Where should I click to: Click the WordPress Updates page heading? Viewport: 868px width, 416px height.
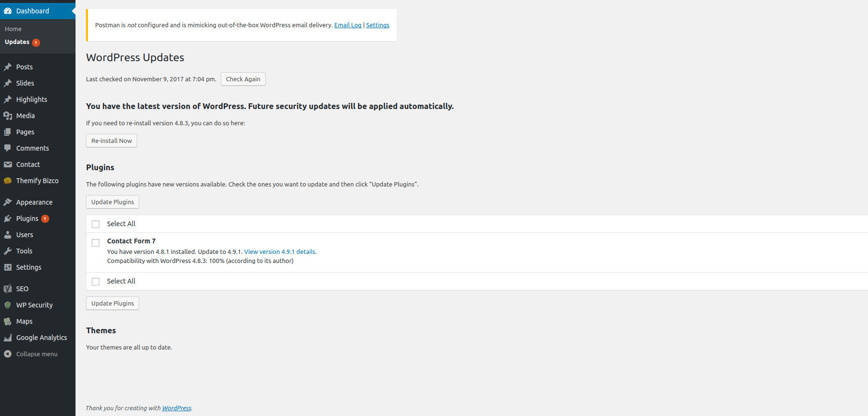[135, 57]
